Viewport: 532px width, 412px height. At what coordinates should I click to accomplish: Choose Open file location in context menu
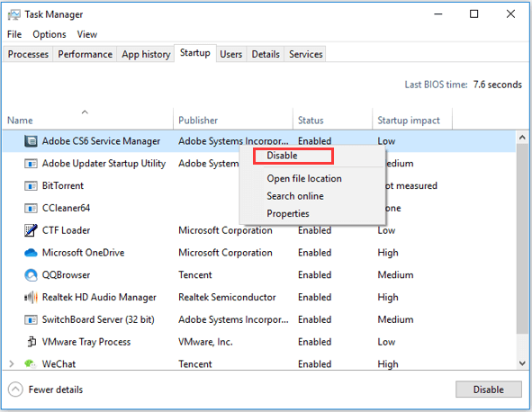[304, 179]
